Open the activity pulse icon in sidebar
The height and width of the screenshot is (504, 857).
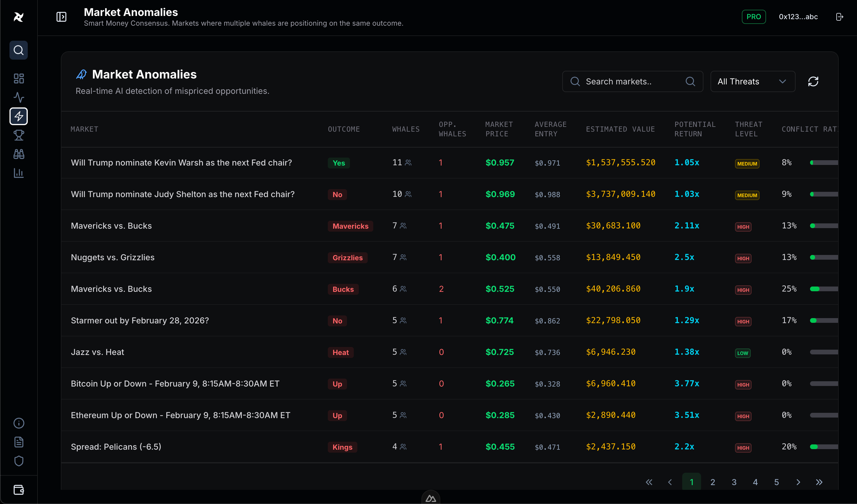coord(19,98)
